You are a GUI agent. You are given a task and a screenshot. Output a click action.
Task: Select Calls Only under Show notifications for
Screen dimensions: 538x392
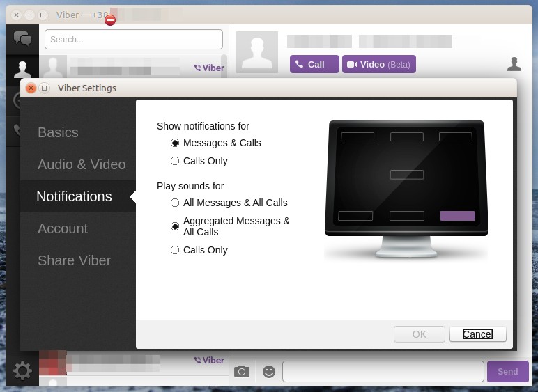(x=199, y=161)
